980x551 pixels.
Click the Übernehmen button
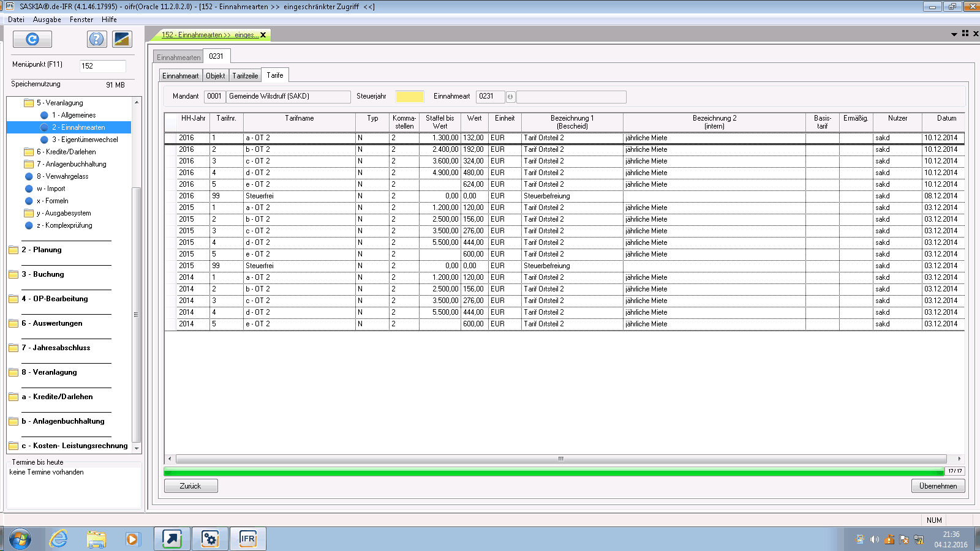[x=938, y=486]
